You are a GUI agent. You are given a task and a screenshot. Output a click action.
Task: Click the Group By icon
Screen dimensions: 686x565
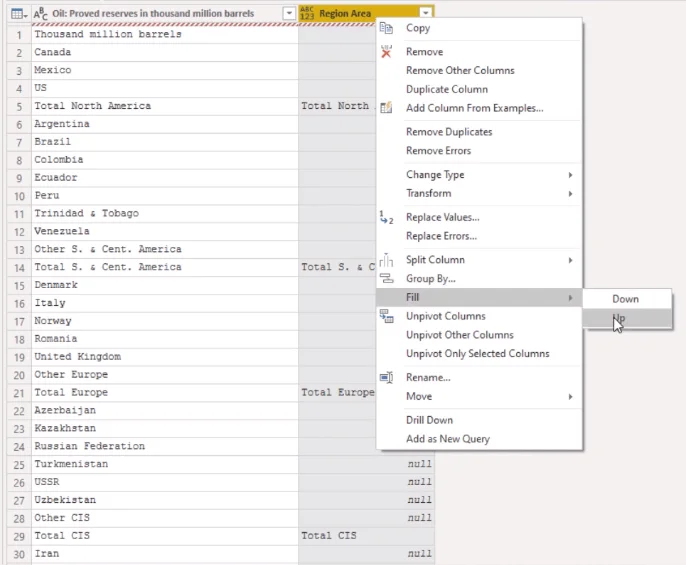coord(386,278)
